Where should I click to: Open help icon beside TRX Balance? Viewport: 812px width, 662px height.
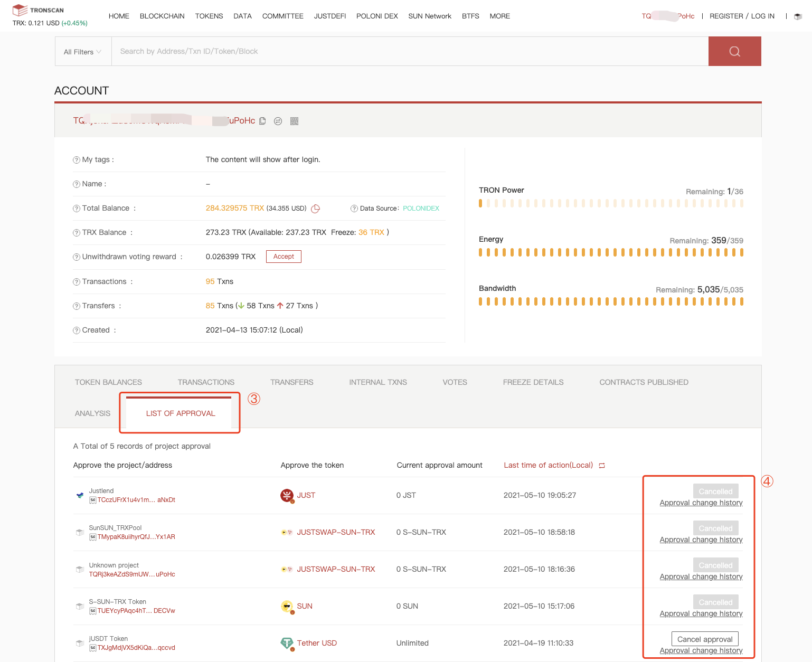point(77,233)
